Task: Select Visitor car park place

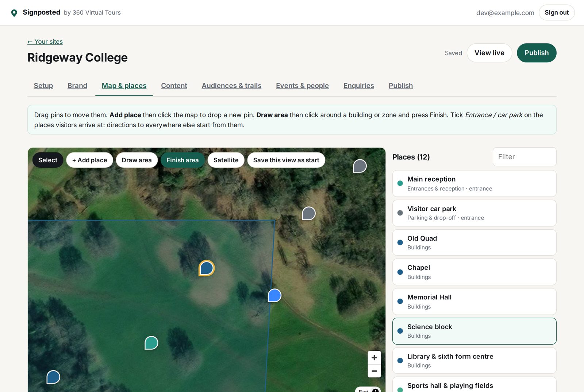Action: (474, 213)
